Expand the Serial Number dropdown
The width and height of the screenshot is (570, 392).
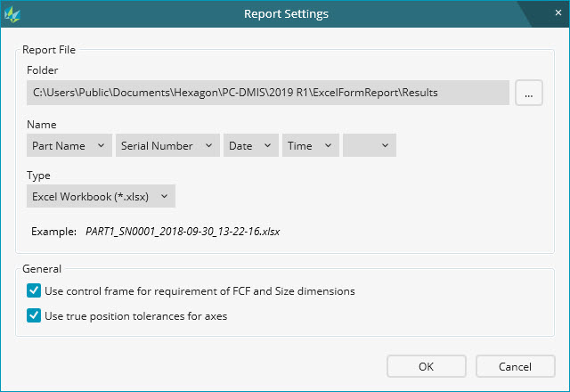click(167, 145)
